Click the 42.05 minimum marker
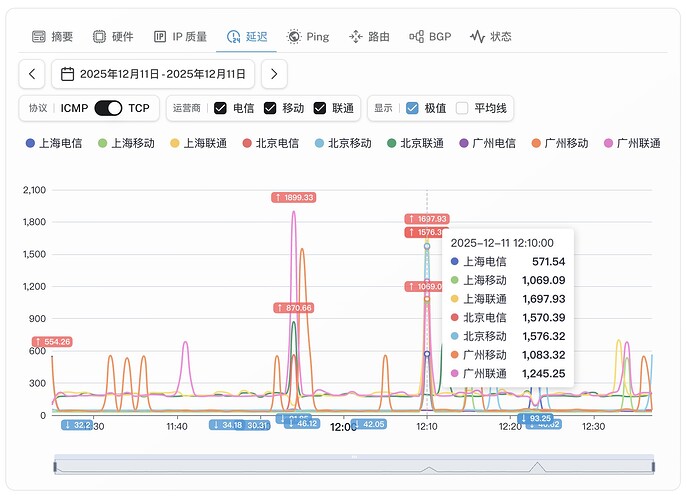The width and height of the screenshot is (687, 500). point(369,424)
